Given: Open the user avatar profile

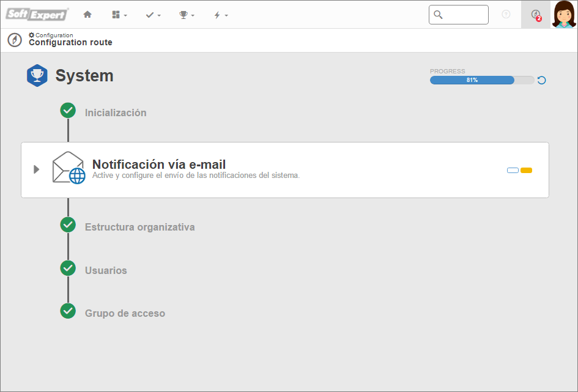Looking at the screenshot, I should [x=563, y=14].
